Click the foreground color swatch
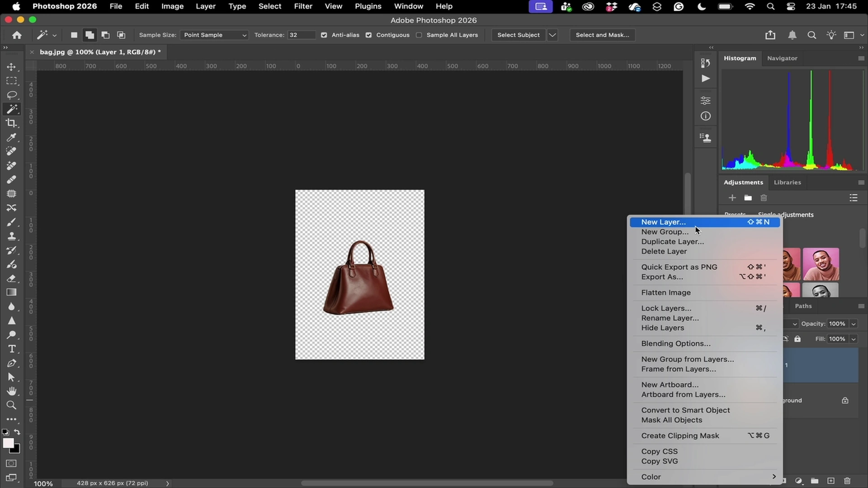The height and width of the screenshot is (488, 868). point(8,443)
